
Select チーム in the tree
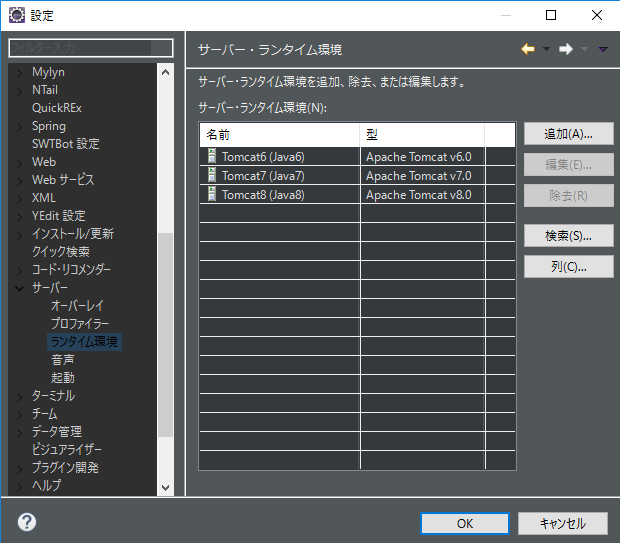click(x=44, y=414)
